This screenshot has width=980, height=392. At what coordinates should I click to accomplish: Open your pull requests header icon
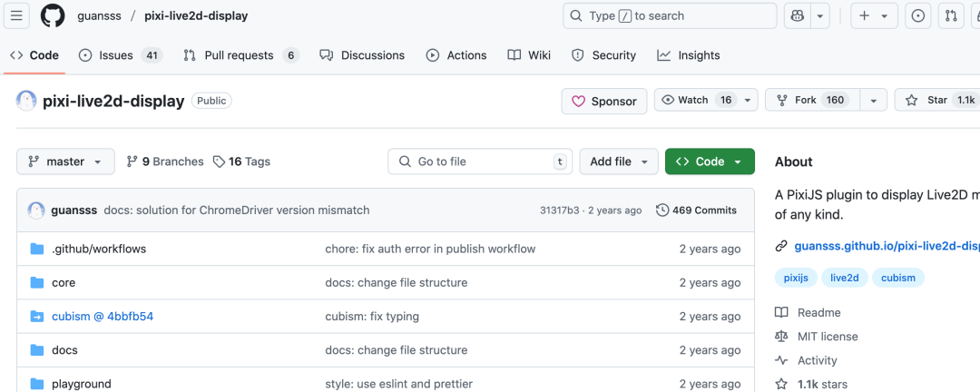[951, 16]
